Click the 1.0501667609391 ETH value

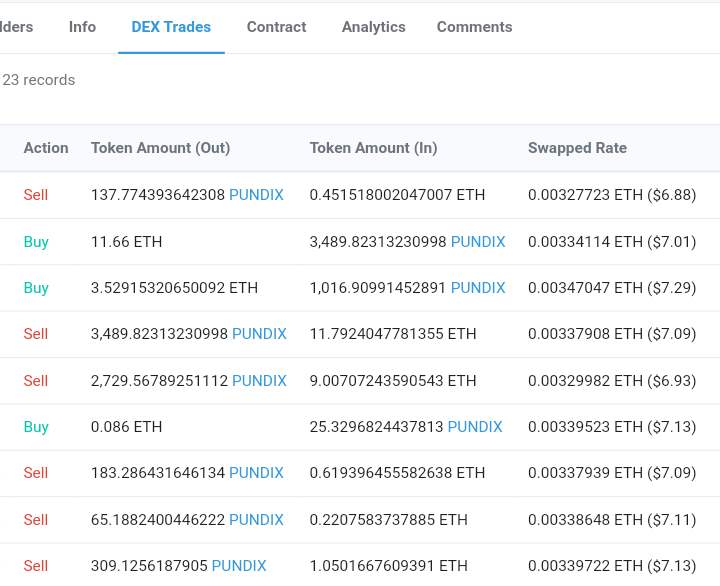tap(388, 566)
